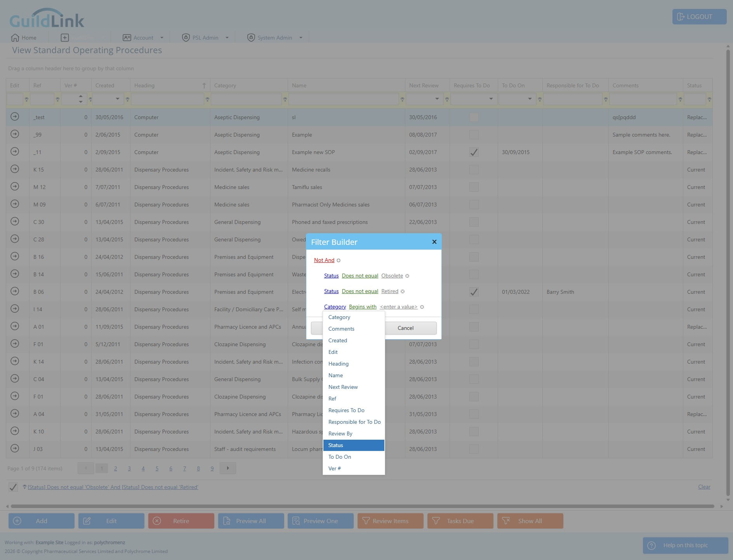Click the plus icon in the navigation bar
This screenshot has height=560, width=733.
(65, 38)
